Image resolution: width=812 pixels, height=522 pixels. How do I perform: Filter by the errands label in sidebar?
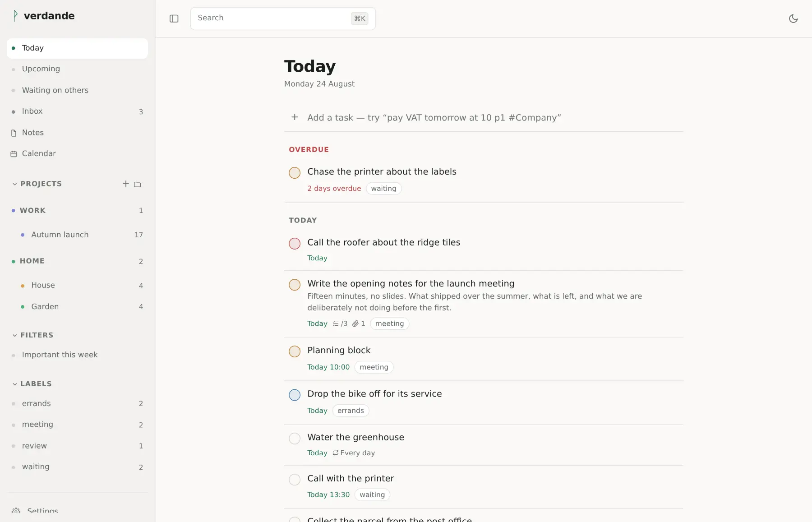tap(78, 403)
